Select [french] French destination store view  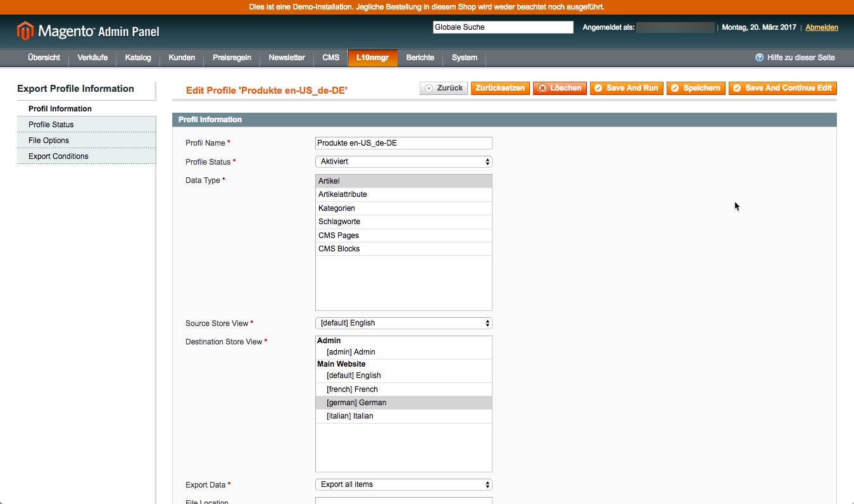tap(404, 389)
